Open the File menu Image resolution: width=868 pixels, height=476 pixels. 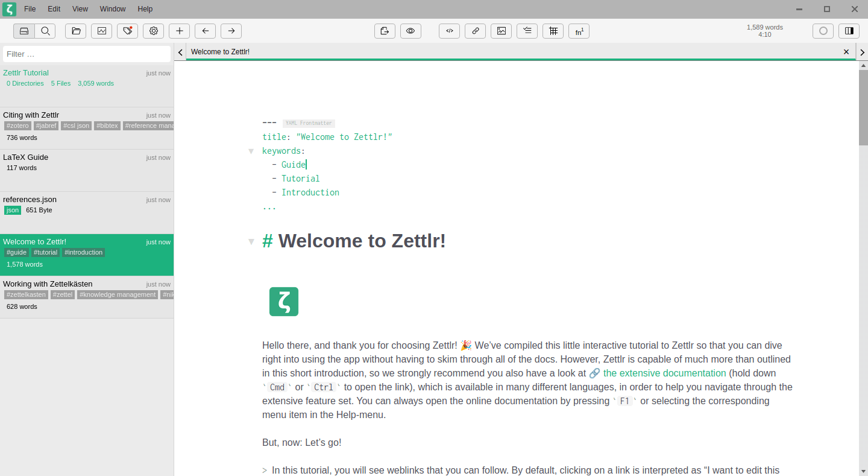(30, 8)
